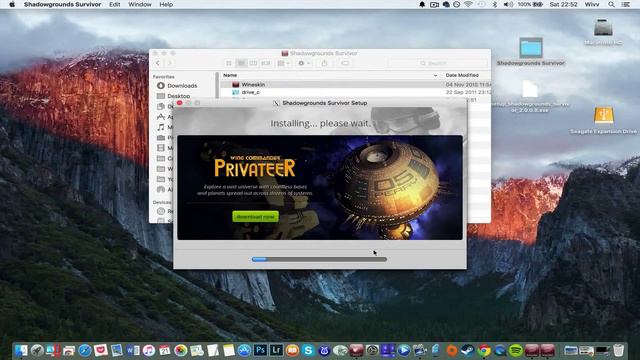This screenshot has width=640, height=360.
Task: Click the Wi-Fi menu bar icon
Action: tap(468, 4)
